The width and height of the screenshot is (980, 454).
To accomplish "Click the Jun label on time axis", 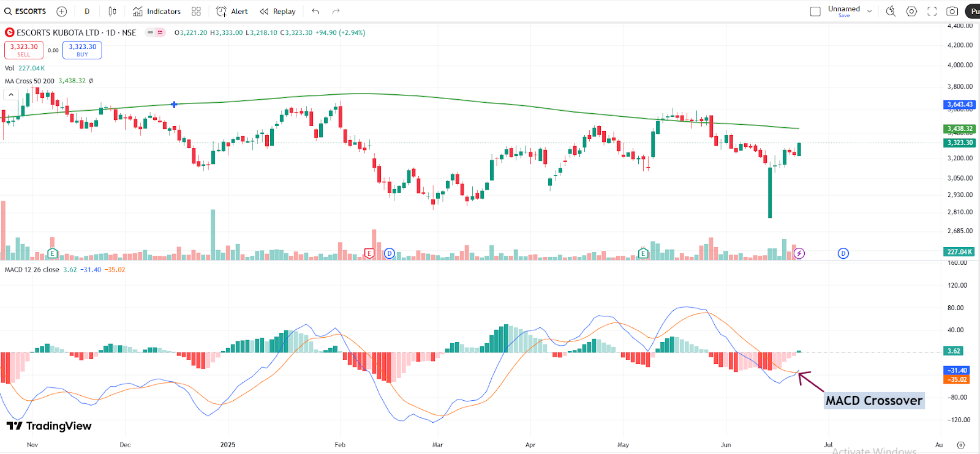I will click(x=726, y=445).
